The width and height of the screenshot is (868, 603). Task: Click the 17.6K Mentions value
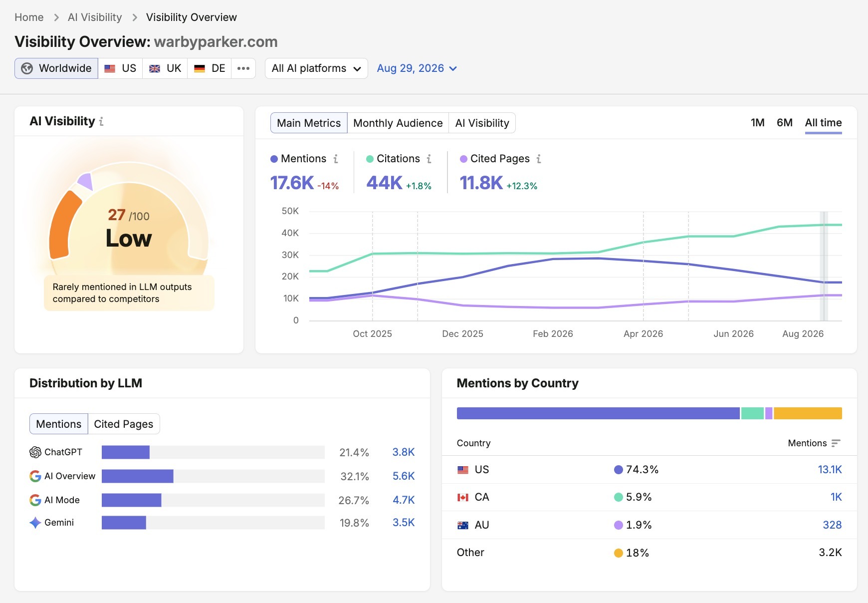coord(292,183)
